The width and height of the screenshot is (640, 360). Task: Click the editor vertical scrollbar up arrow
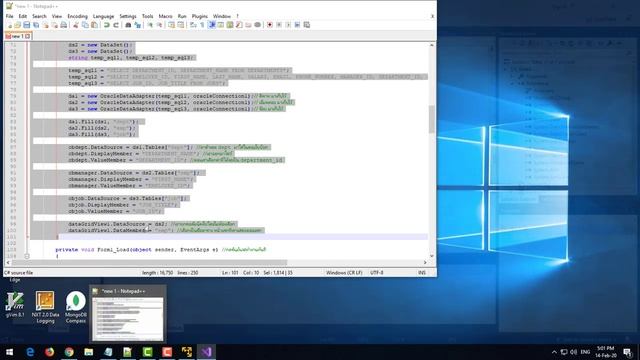click(431, 45)
